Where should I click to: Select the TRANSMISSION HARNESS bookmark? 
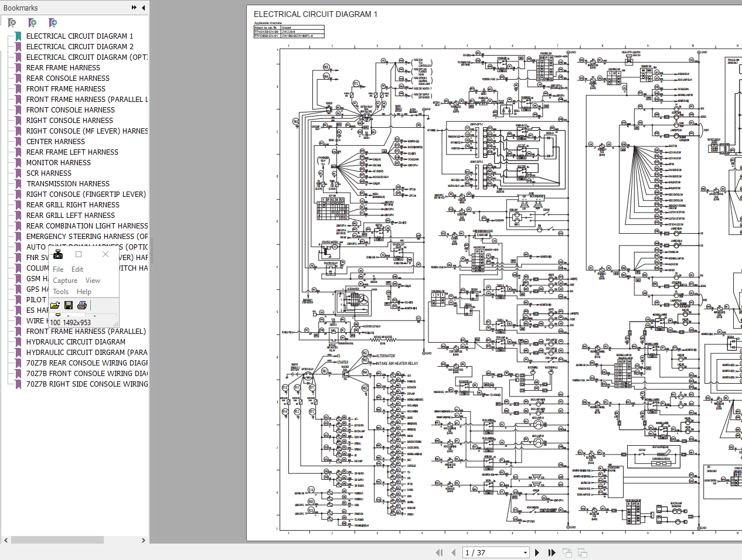tap(68, 184)
